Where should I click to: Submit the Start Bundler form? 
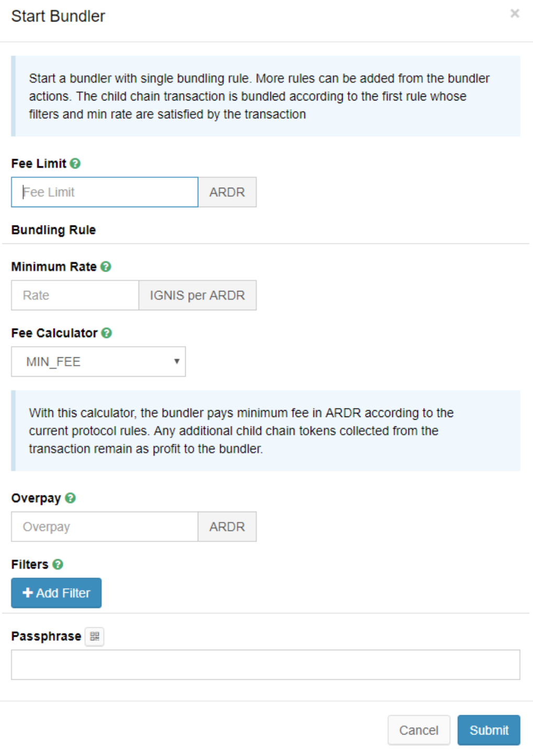489,730
